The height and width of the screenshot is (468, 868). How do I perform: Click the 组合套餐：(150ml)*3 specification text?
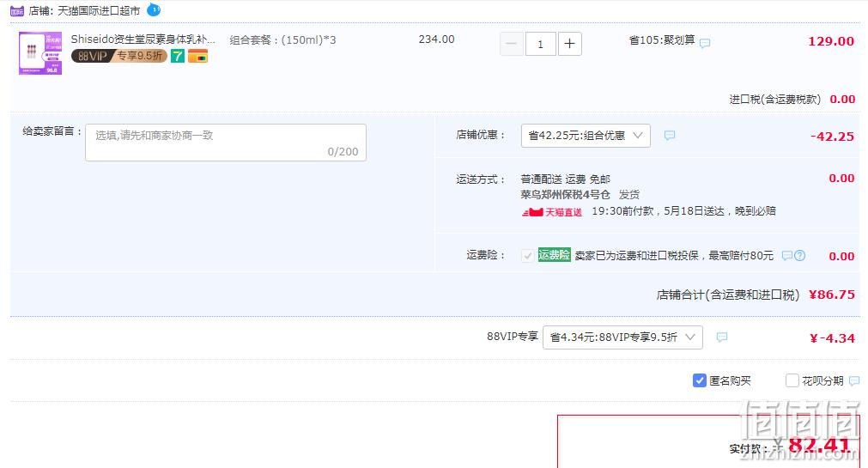(282, 40)
